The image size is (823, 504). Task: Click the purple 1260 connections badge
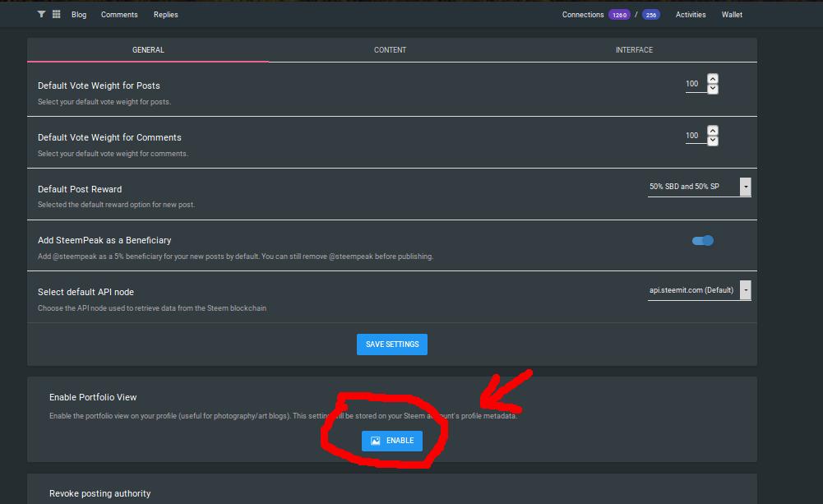(618, 15)
